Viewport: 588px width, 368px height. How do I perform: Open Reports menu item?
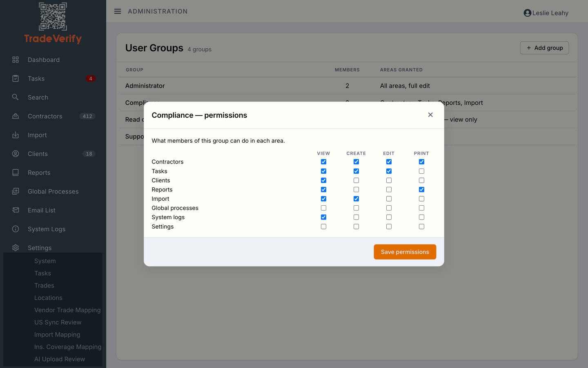(x=53, y=173)
